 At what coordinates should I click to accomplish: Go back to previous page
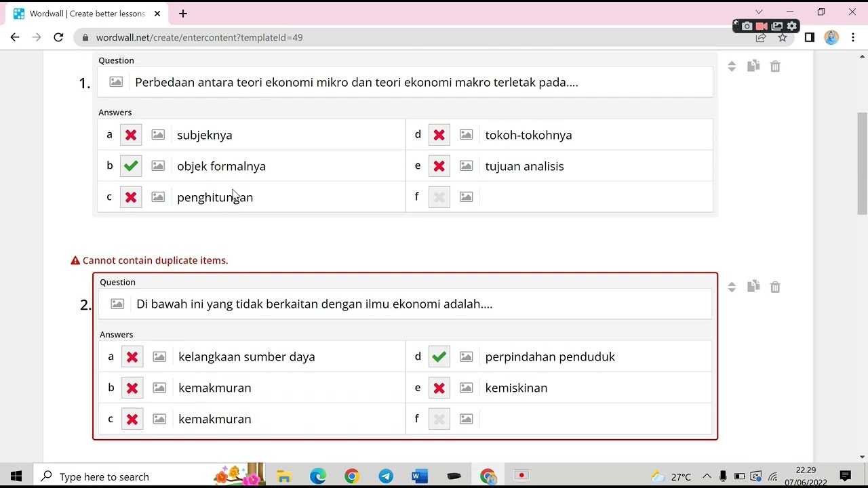15,37
